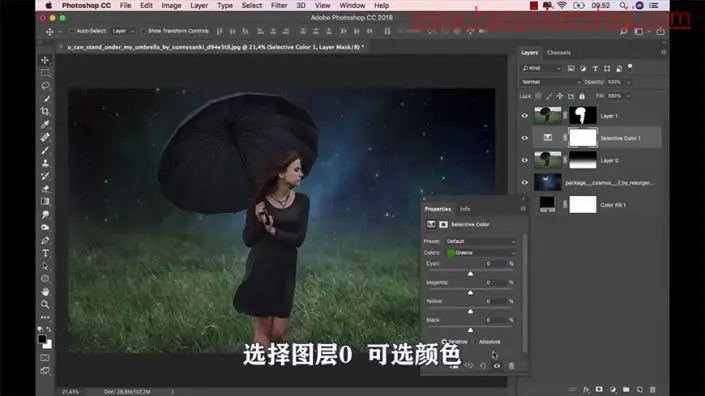The width and height of the screenshot is (705, 396).
Task: Select the Eyedropper tool
Action: pos(45,124)
